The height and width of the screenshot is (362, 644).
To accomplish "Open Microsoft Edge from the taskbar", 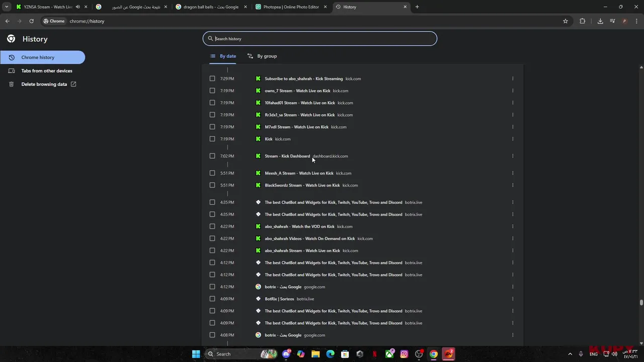I will click(330, 354).
